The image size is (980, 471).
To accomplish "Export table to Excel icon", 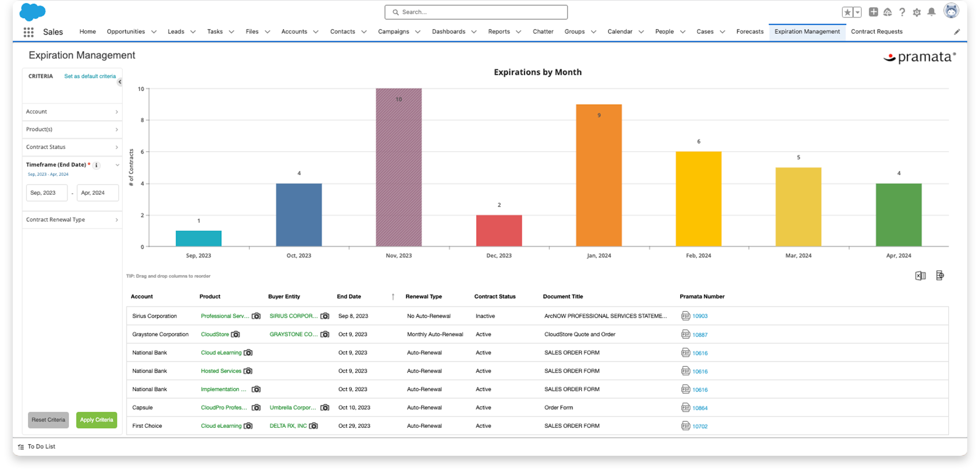I will pyautogui.click(x=920, y=276).
